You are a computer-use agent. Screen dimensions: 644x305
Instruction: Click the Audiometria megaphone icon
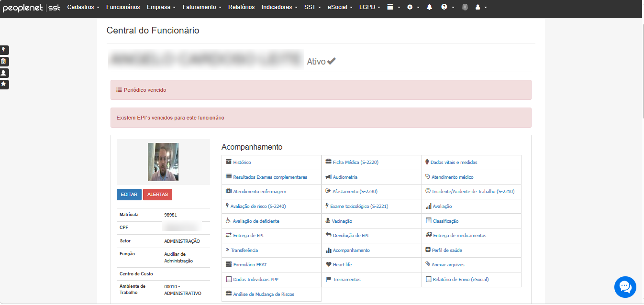click(328, 177)
